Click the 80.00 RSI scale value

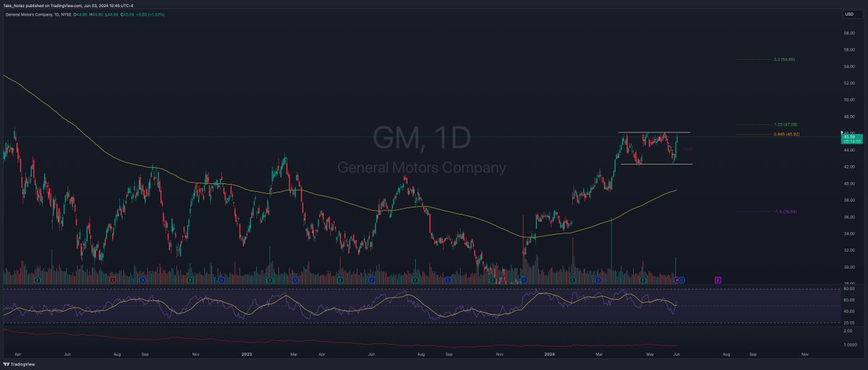tap(848, 289)
